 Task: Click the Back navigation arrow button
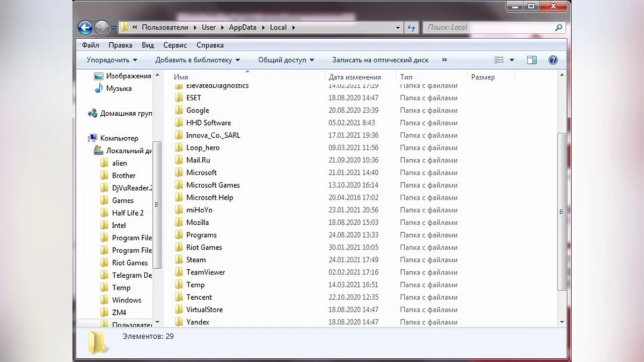click(85, 27)
